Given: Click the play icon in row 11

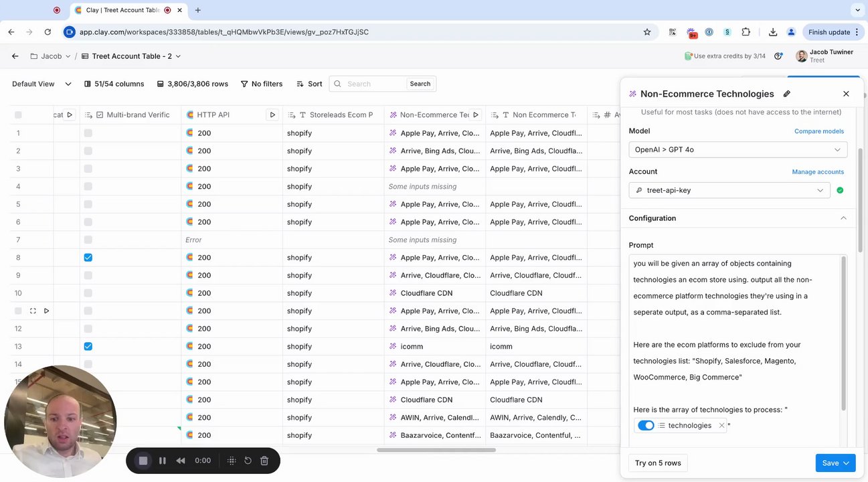Looking at the screenshot, I should tap(46, 311).
